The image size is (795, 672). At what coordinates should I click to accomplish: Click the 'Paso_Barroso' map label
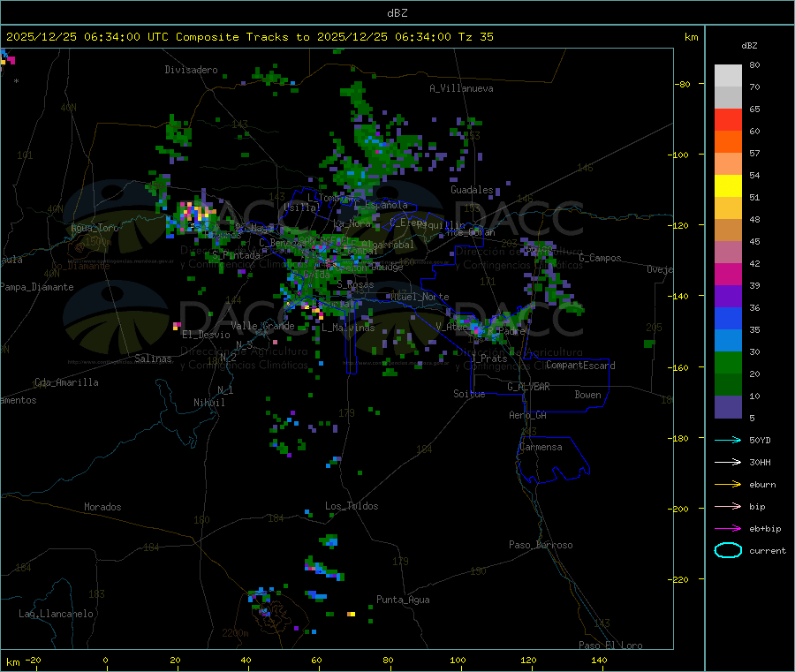point(541,545)
